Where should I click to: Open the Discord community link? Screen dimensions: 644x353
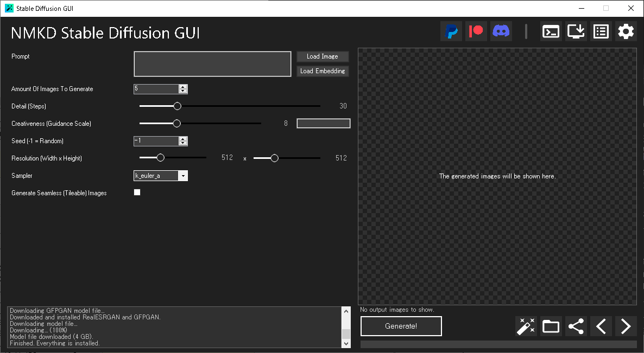coord(501,31)
